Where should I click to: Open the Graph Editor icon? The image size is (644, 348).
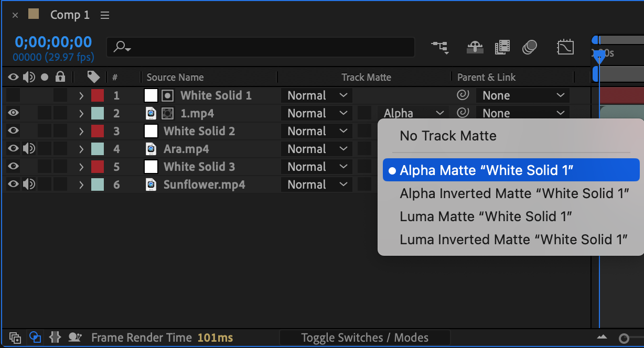click(565, 48)
